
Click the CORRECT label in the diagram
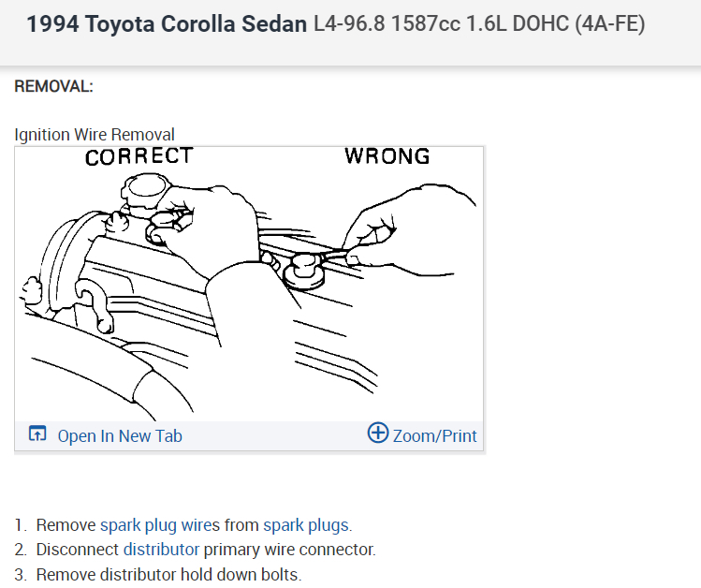pos(139,156)
